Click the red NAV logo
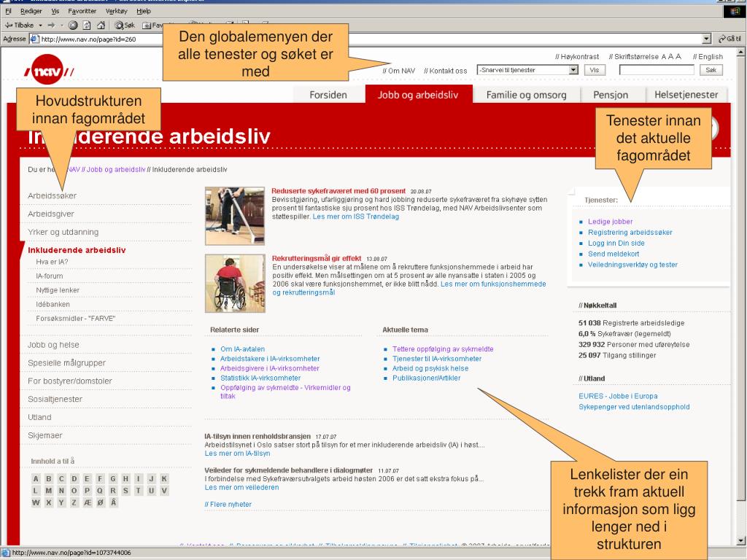Image resolution: width=747 pixels, height=560 pixels. click(x=47, y=70)
